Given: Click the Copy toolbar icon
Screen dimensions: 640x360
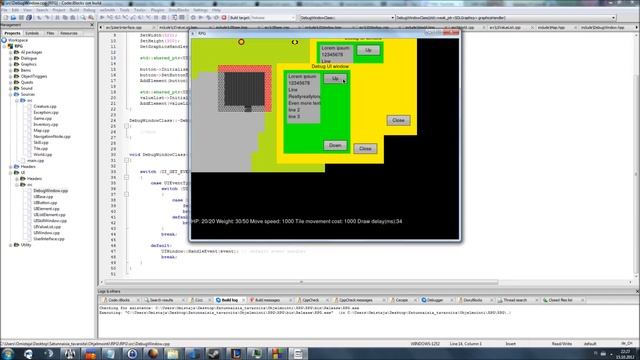Looking at the screenshot, I should click(65, 18).
